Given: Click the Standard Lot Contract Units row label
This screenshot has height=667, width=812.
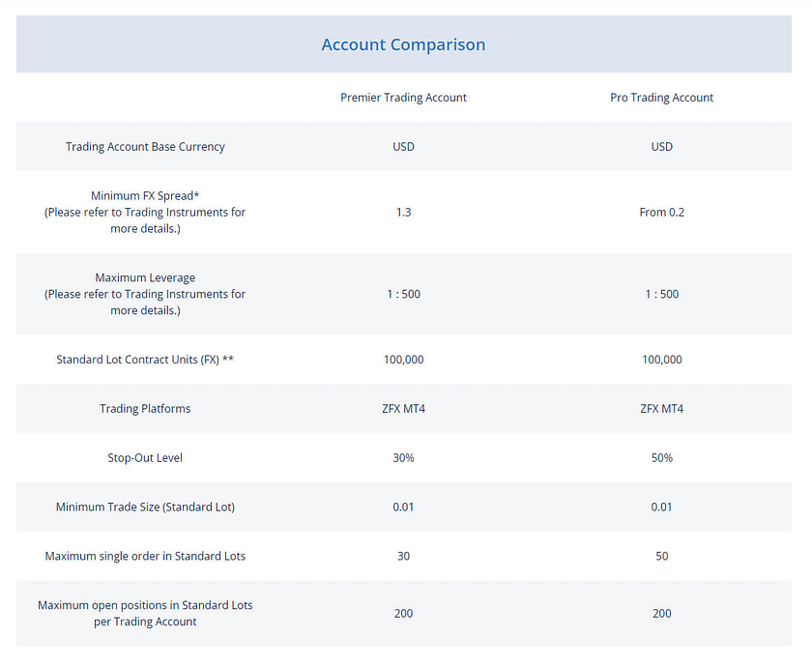Looking at the screenshot, I should tap(145, 360).
